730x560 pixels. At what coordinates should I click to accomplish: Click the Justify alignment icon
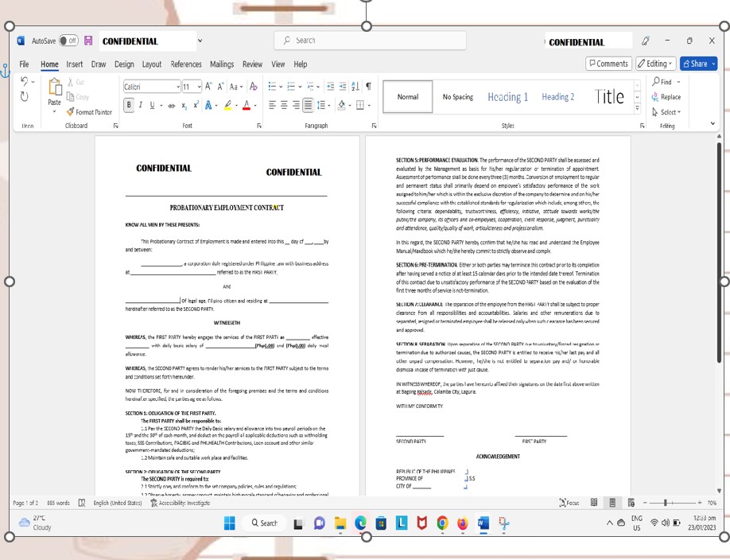tap(308, 105)
